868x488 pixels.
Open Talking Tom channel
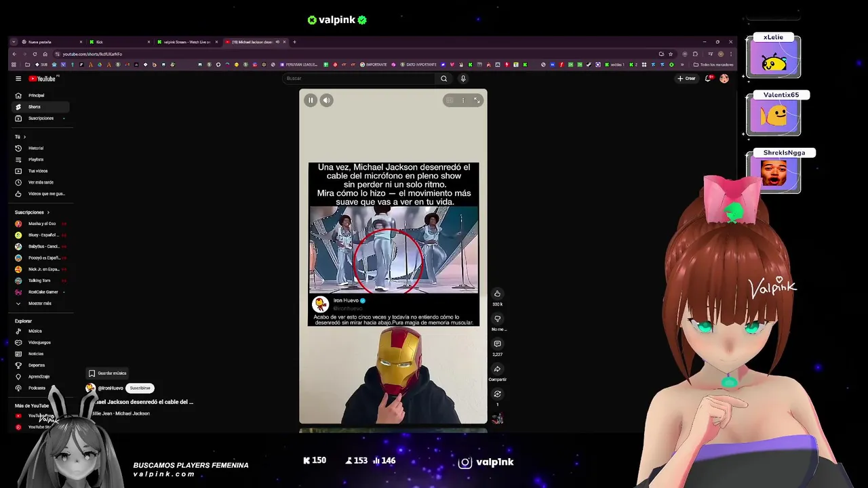41,281
